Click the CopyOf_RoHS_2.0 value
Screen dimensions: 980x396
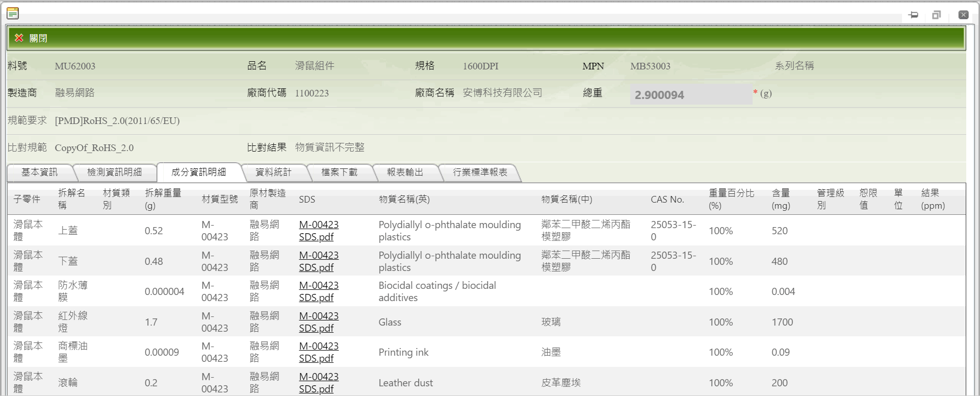coord(94,148)
